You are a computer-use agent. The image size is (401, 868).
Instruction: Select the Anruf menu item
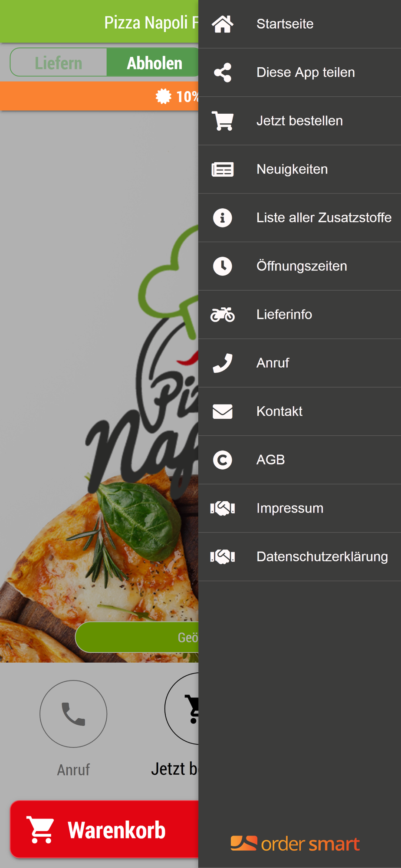[299, 363]
